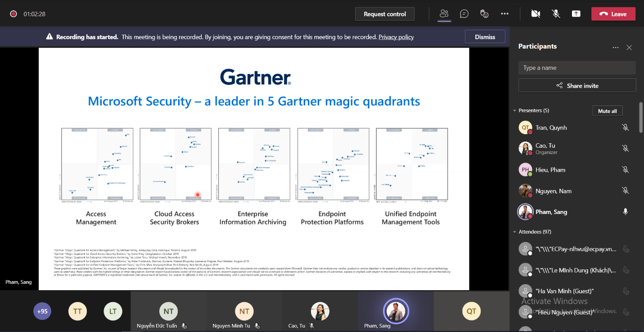Click the warning icon in recording banner
The image size is (644, 332).
point(50,37)
